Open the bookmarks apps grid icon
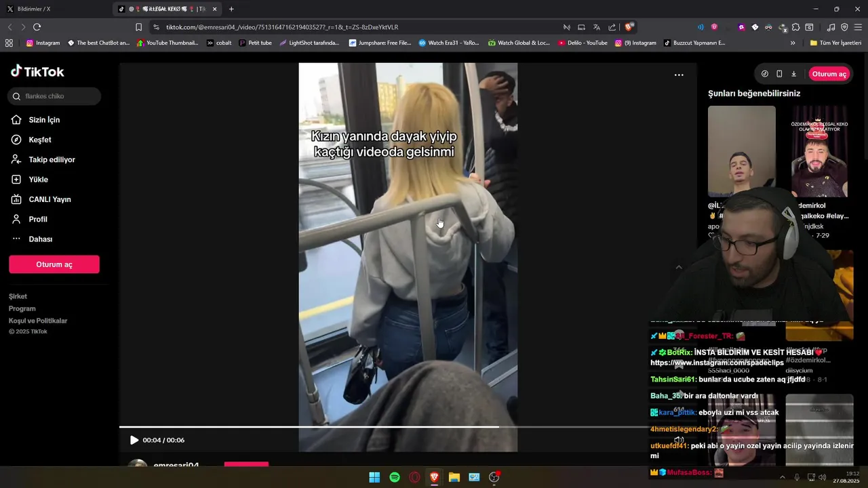 coord(9,43)
